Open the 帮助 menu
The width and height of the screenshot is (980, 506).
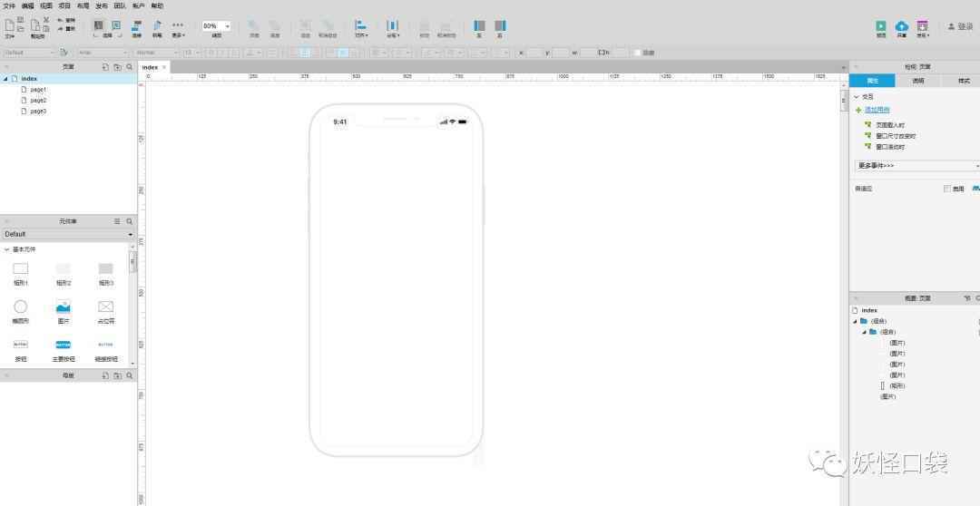[157, 5]
